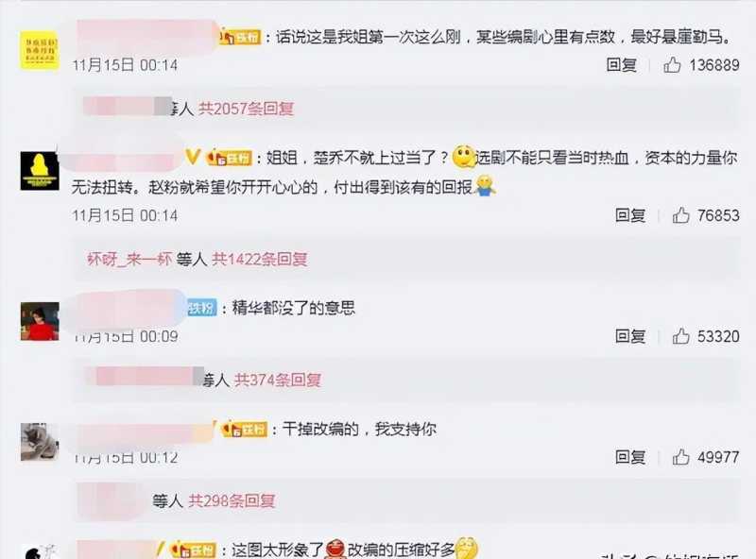The image size is (756, 559).
Task: Click fan badge on the first comment
Action: 241,37
